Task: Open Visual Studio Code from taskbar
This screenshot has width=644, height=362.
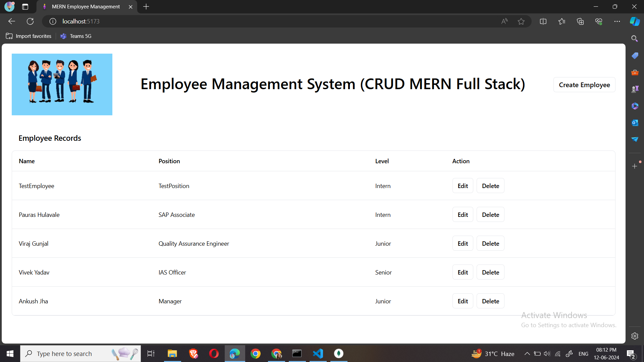Action: [x=318, y=354]
